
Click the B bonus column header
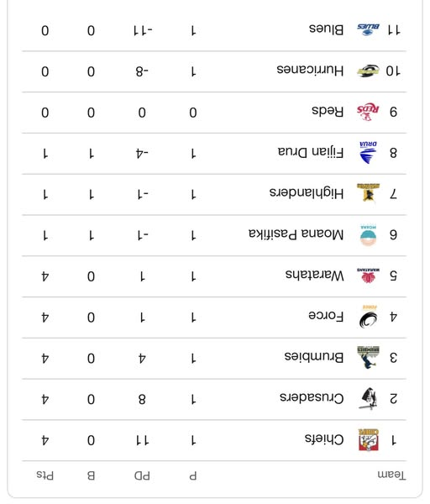pyautogui.click(x=92, y=475)
